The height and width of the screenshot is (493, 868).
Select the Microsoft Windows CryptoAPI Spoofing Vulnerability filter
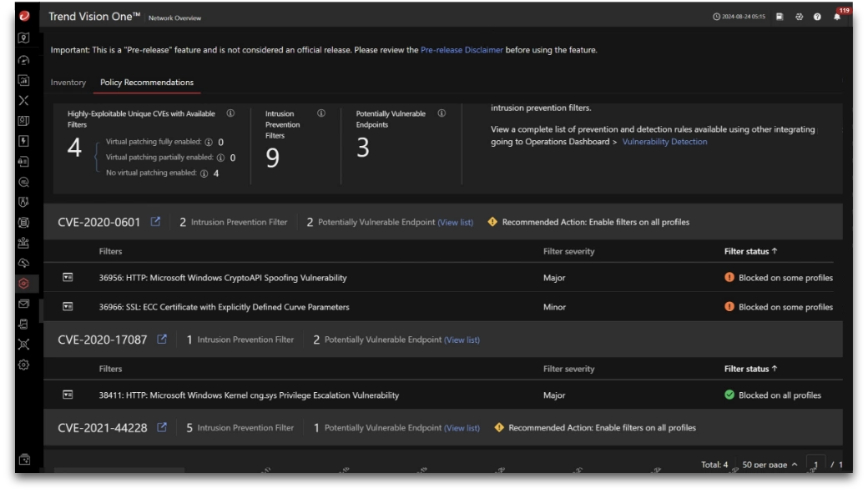(223, 278)
